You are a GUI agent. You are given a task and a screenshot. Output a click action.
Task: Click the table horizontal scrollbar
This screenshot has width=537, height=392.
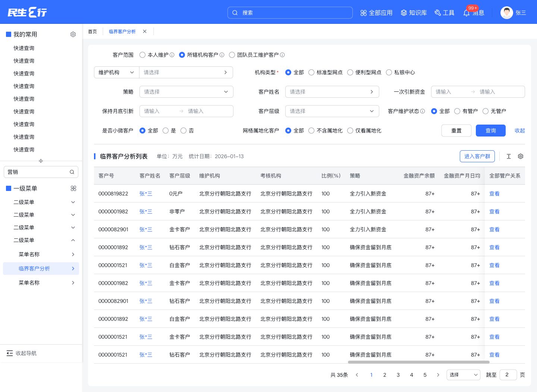tap(419, 362)
